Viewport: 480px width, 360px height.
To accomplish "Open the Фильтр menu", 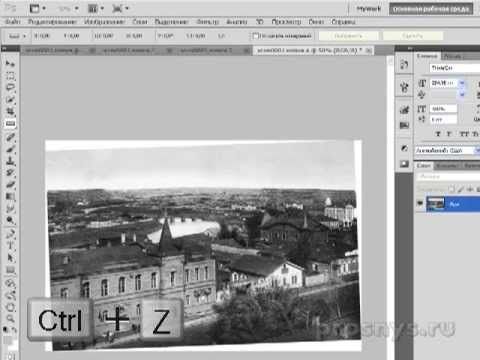I will [x=207, y=22].
